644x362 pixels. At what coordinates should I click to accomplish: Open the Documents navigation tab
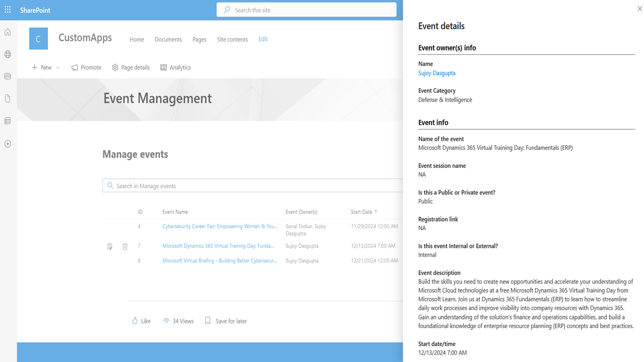click(x=168, y=40)
